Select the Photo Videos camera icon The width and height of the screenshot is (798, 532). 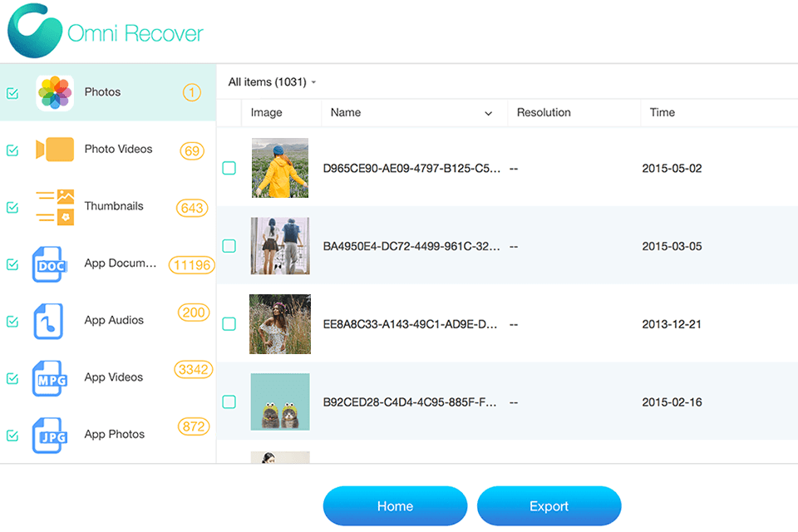pyautogui.click(x=55, y=150)
